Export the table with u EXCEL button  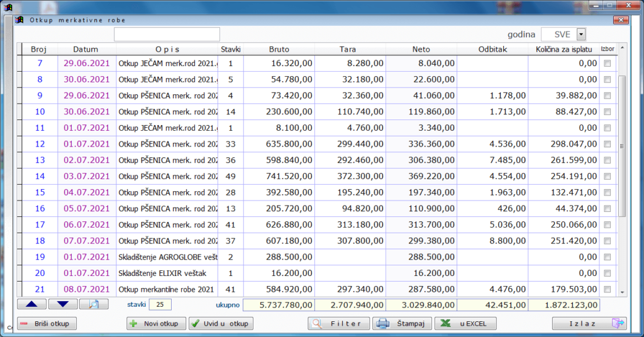tap(466, 323)
